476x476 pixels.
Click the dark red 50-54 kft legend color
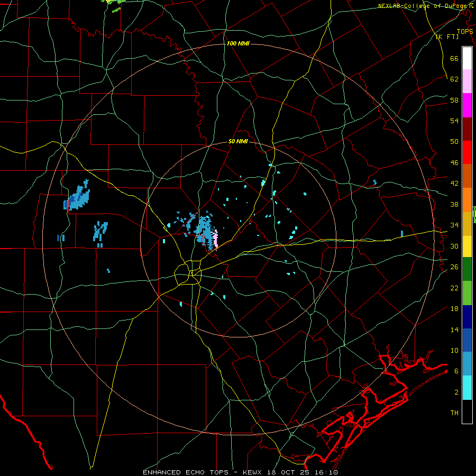pos(467,129)
